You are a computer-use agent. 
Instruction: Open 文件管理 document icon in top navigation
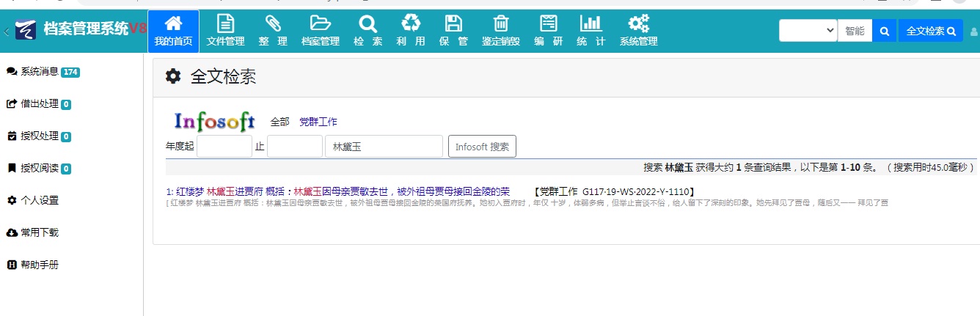click(225, 23)
